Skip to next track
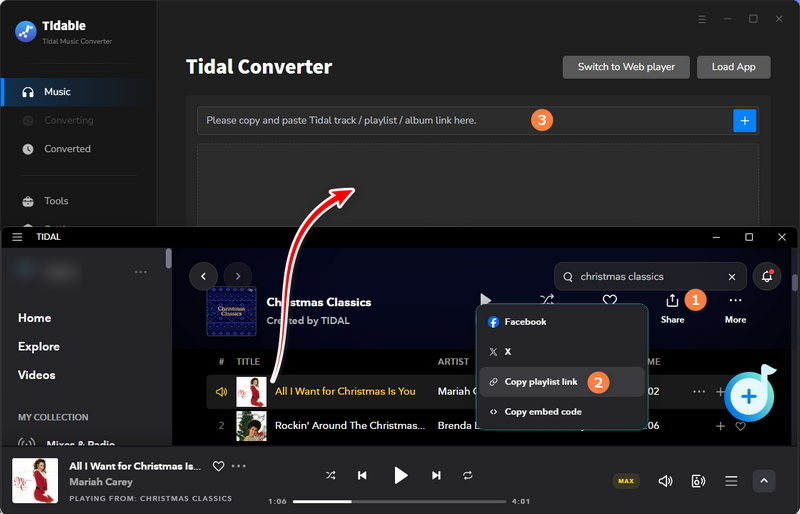The width and height of the screenshot is (800, 514). (x=436, y=476)
